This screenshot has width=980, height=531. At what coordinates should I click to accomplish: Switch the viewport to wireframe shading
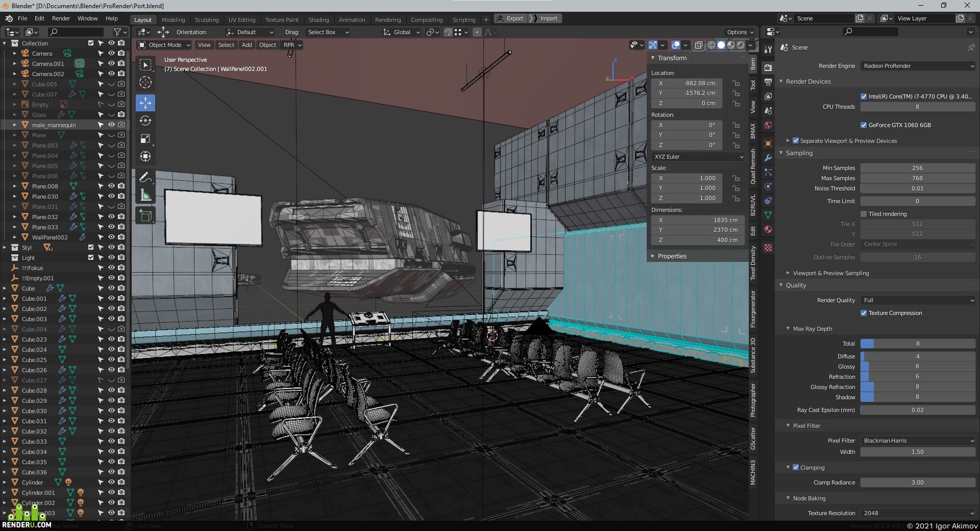click(712, 45)
